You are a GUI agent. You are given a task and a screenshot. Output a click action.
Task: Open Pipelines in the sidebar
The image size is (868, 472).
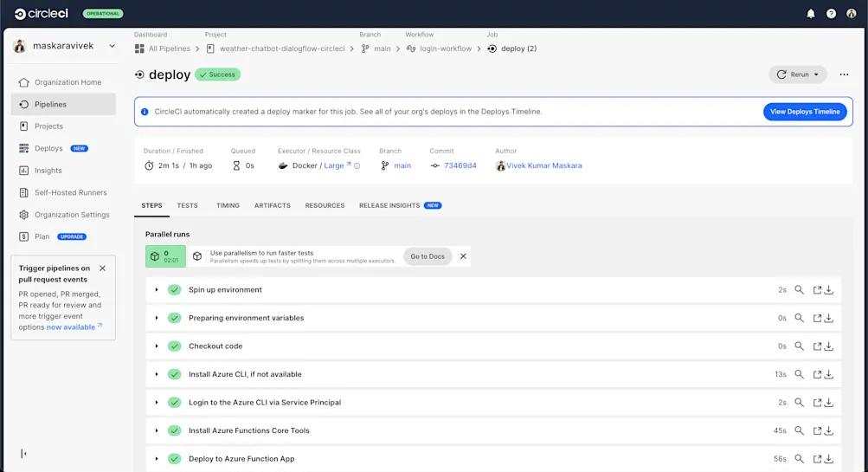click(63, 104)
